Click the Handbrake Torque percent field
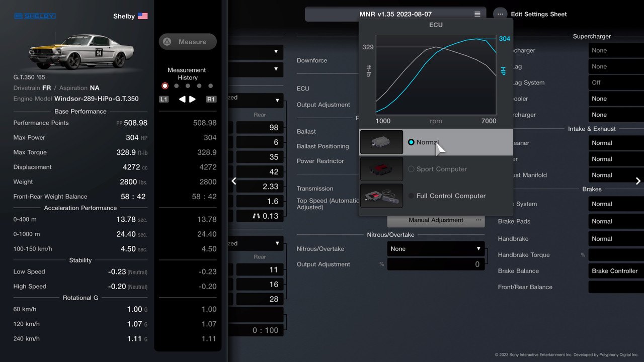 [616, 255]
